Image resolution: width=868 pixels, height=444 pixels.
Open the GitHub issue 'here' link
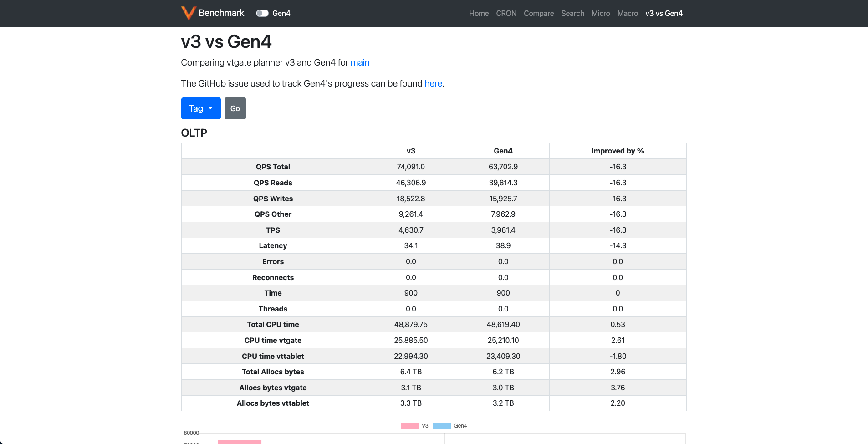[433, 83]
